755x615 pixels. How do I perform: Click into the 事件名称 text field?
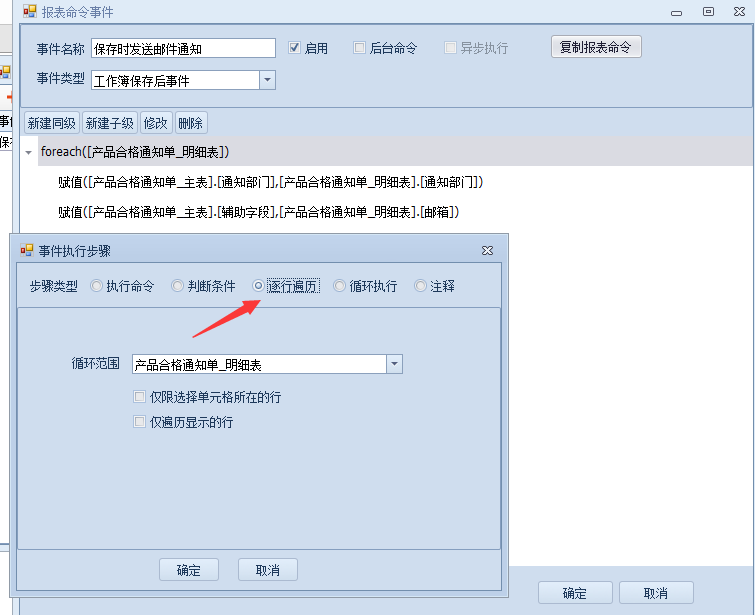pos(182,48)
